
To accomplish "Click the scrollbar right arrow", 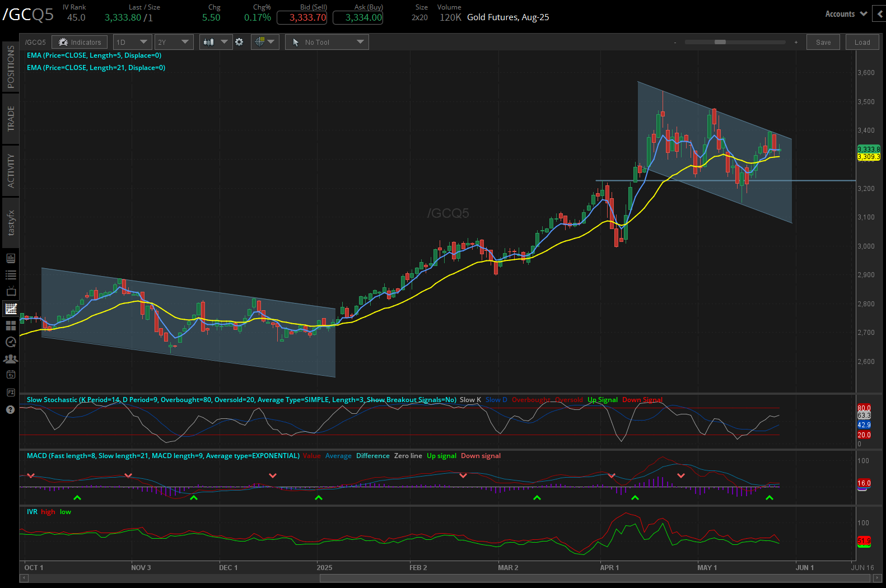I will pyautogui.click(x=877, y=578).
